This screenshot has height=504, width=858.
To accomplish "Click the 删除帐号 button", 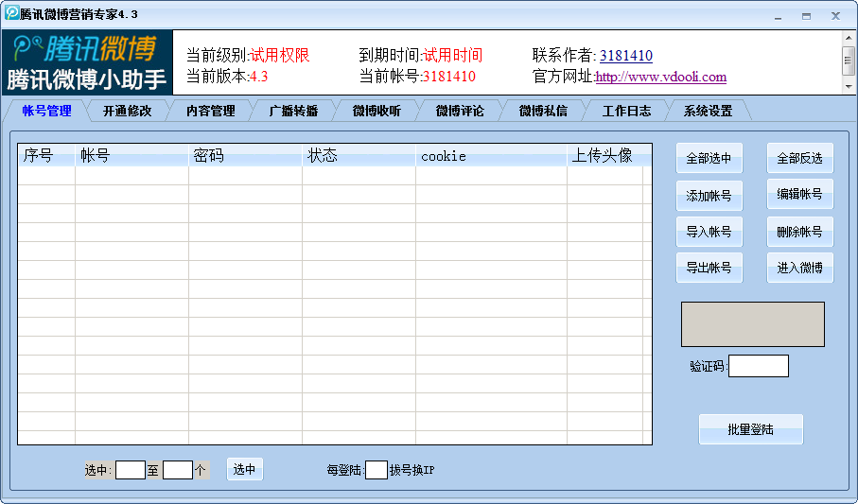I will [x=800, y=232].
